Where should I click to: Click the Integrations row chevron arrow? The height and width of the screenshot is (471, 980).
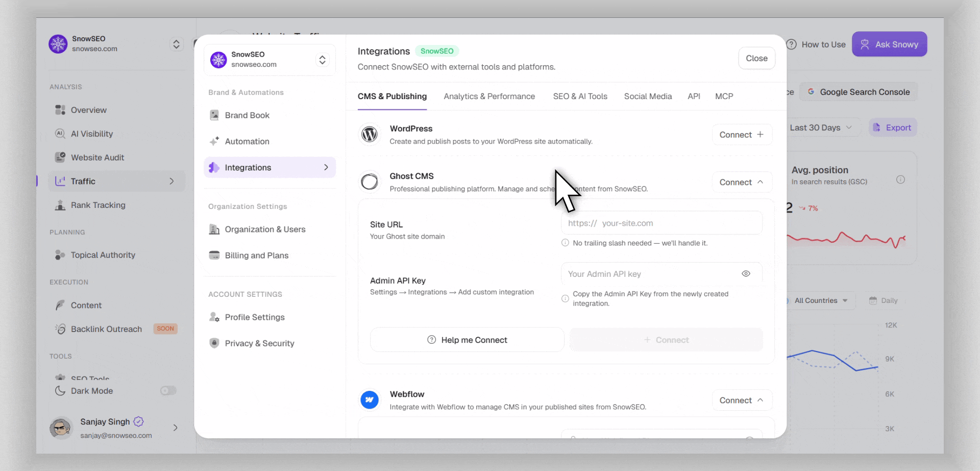point(326,168)
